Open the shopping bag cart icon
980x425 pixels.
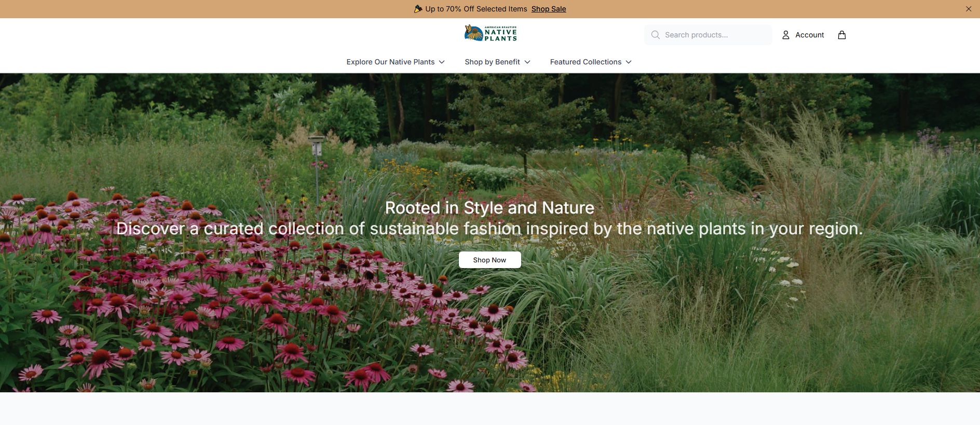click(842, 35)
